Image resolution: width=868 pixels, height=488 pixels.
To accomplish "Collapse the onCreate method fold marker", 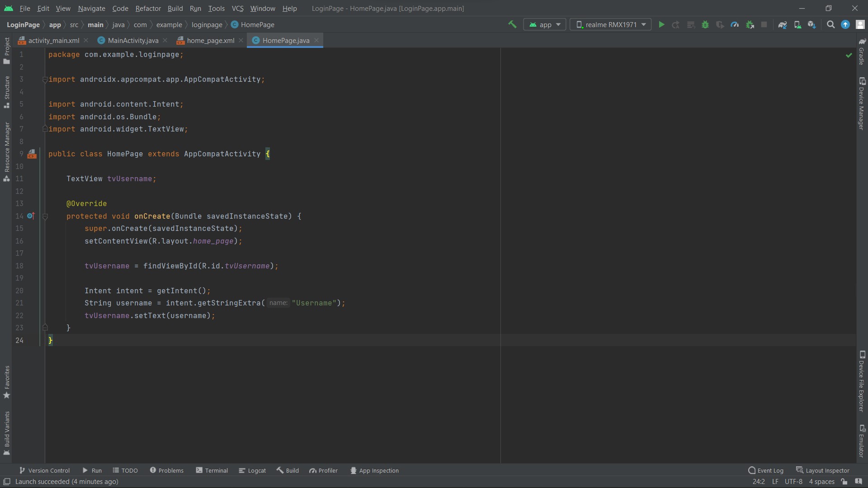I will tap(45, 216).
